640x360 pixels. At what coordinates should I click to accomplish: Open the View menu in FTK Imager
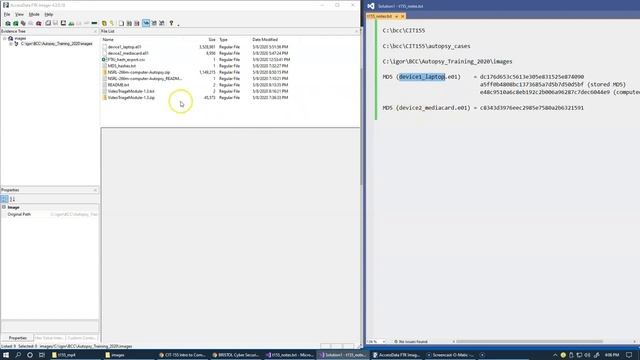click(x=19, y=14)
